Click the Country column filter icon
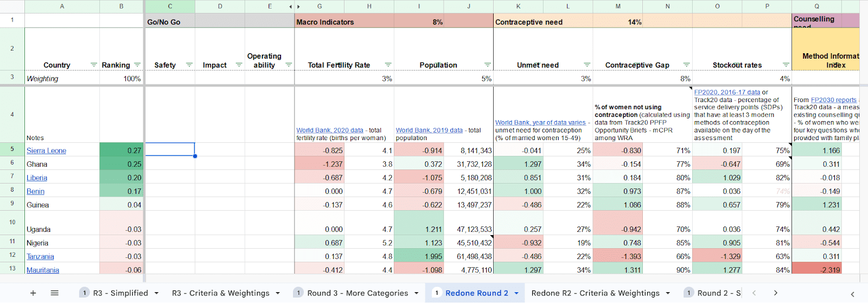The width and height of the screenshot is (868, 303). (x=94, y=65)
